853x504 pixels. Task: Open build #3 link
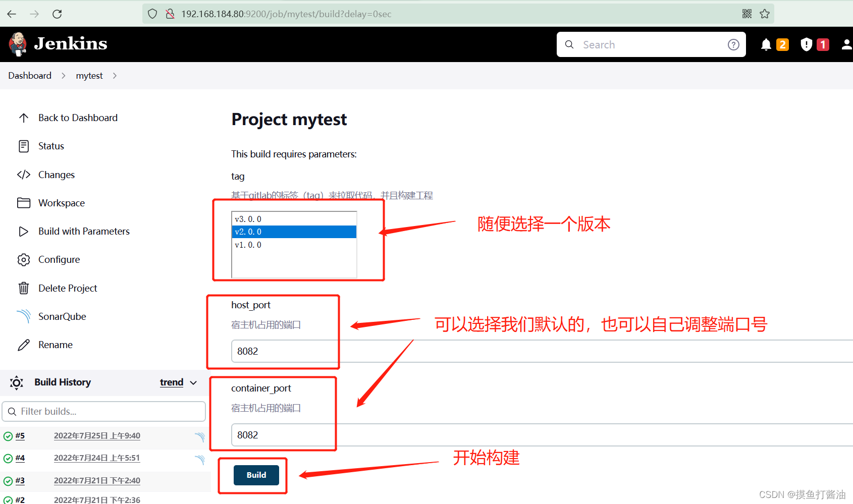(x=20, y=481)
